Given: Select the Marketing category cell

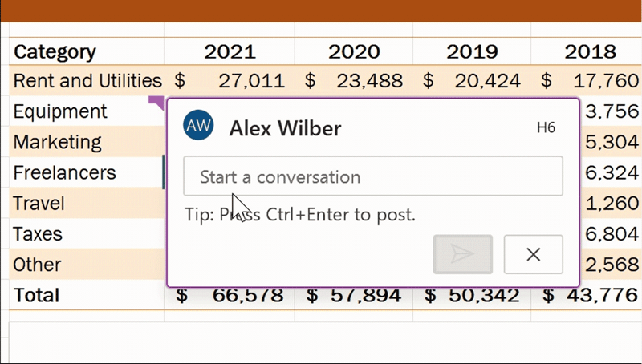Looking at the screenshot, I should [x=87, y=142].
